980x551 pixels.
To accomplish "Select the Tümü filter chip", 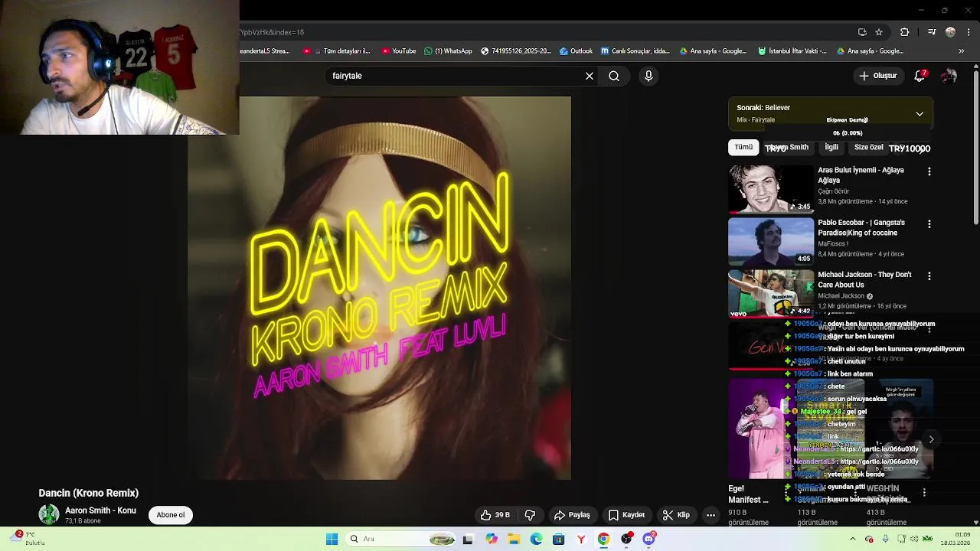I will 743,147.
